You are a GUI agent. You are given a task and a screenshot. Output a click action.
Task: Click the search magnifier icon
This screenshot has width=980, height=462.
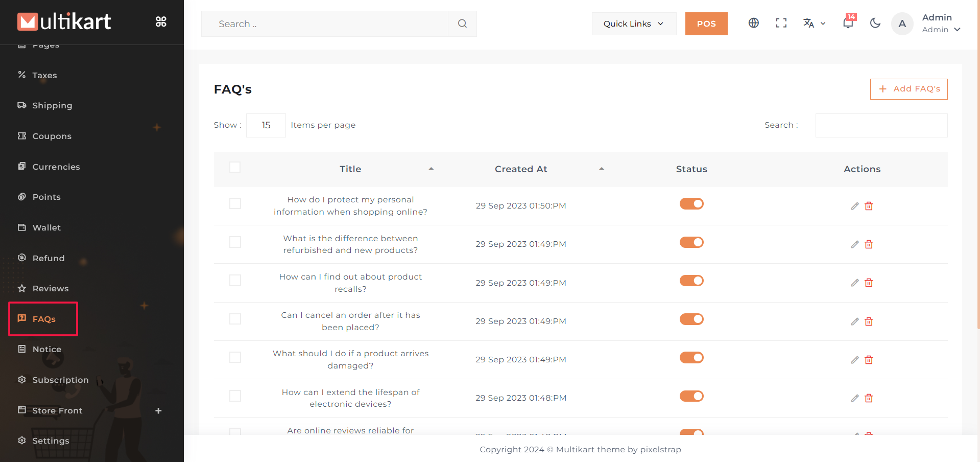[x=462, y=24]
